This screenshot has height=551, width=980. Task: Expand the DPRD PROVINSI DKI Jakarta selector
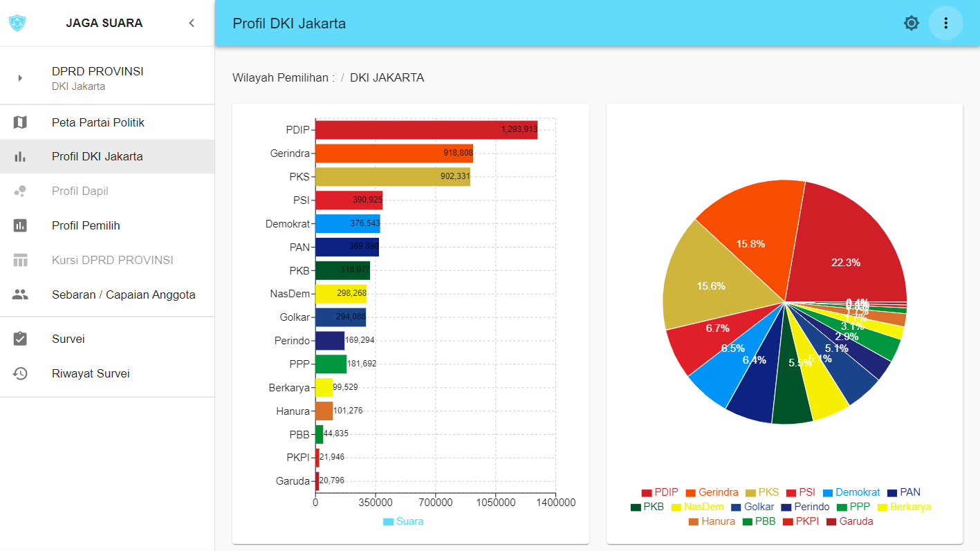pos(107,78)
